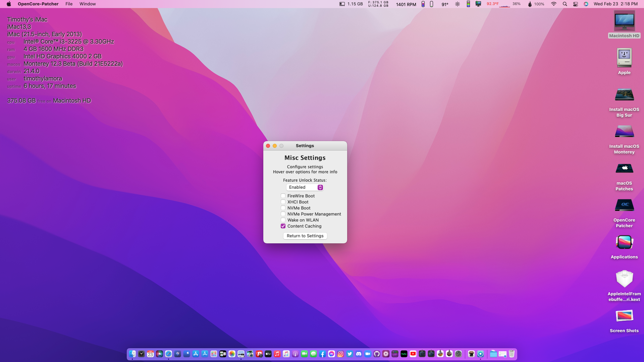Screen dimensions: 644x362
Task: Open the Window menu
Action: tap(88, 4)
